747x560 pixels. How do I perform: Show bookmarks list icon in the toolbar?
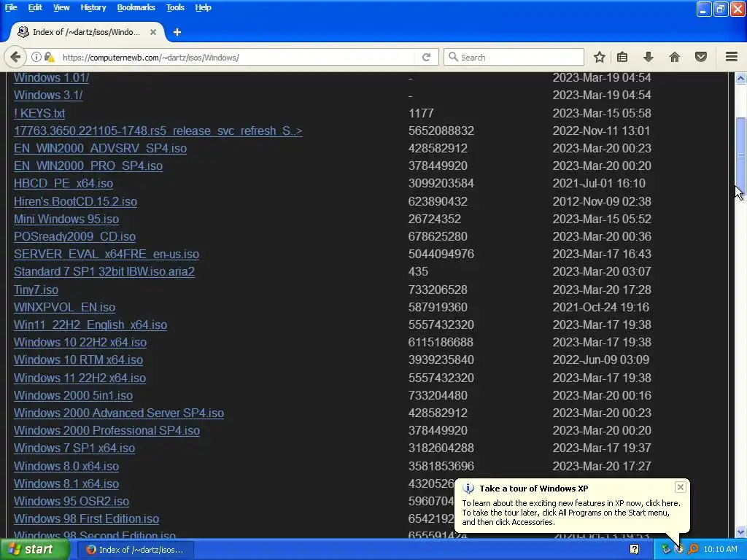[622, 57]
